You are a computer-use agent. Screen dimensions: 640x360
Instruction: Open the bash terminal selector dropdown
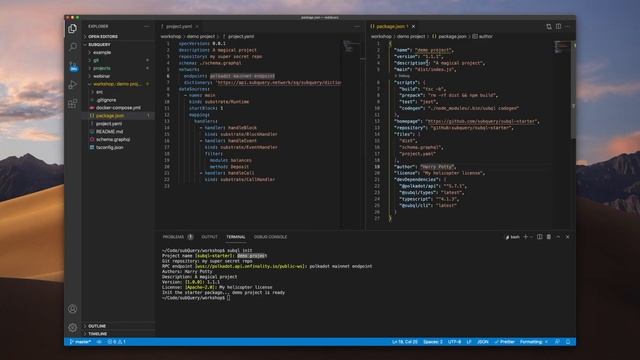point(513,237)
